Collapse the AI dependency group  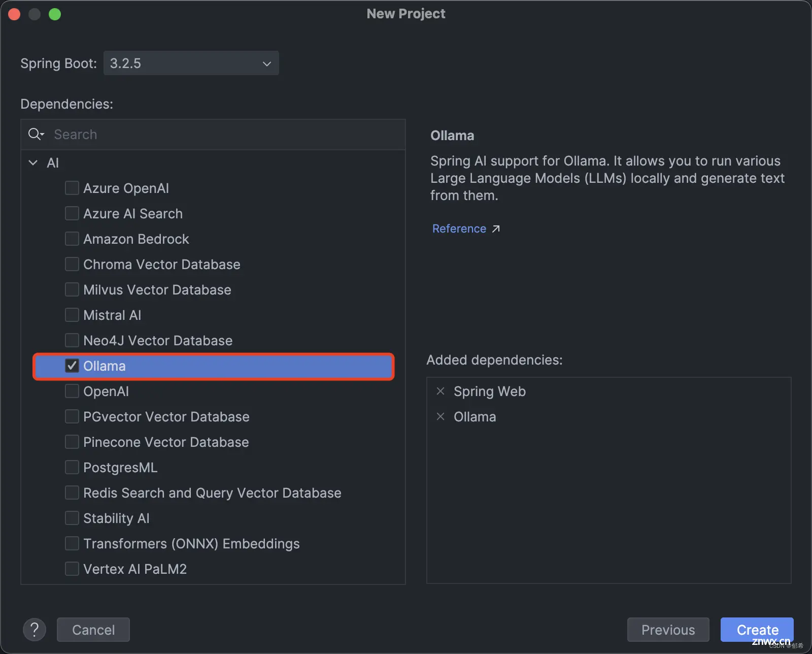pos(33,162)
